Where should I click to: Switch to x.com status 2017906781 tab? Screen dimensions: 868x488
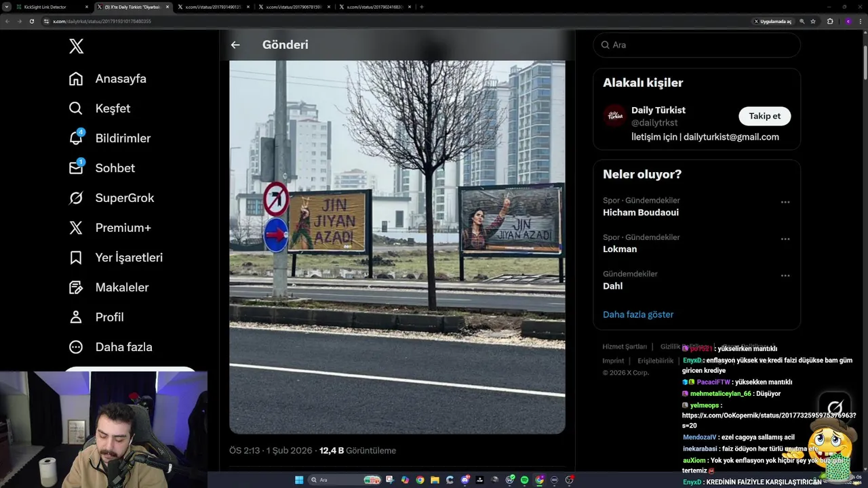pos(294,7)
